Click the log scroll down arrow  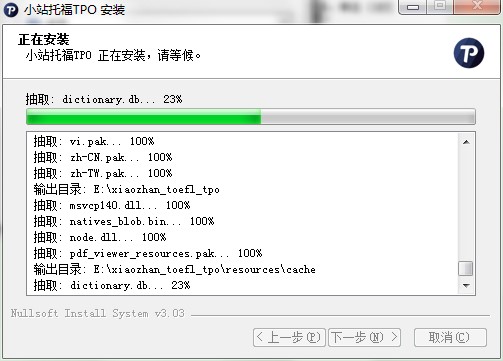tap(466, 285)
